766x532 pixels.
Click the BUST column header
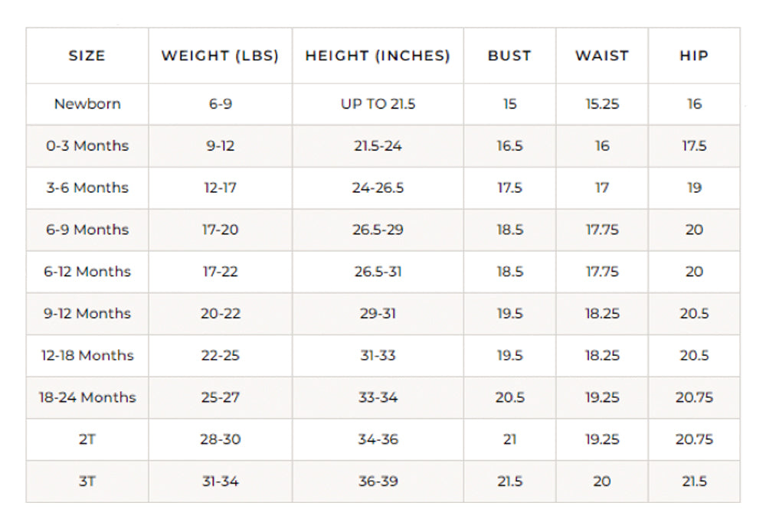coord(509,56)
